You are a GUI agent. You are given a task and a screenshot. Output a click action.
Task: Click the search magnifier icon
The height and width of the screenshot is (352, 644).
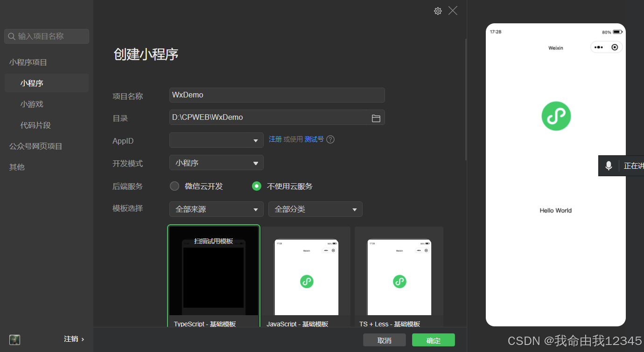12,36
